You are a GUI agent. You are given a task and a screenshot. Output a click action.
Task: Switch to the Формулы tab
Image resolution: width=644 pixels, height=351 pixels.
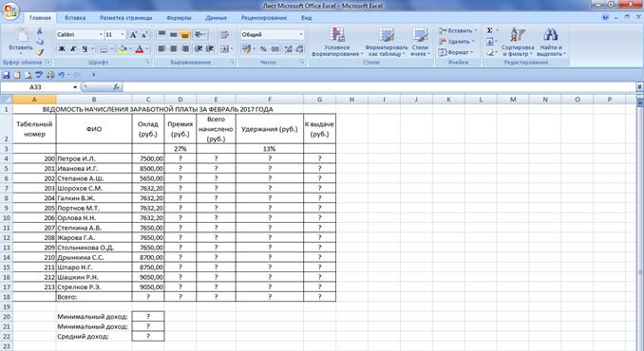(180, 18)
